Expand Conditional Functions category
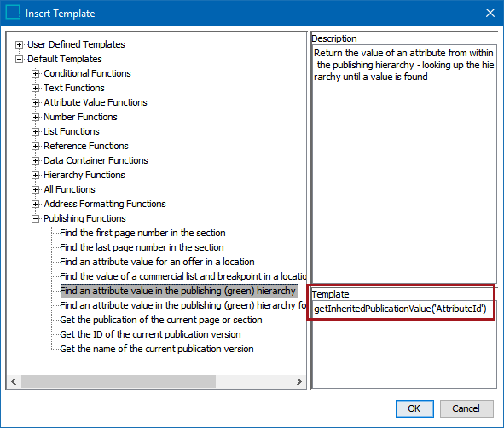The width and height of the screenshot is (504, 428). [x=35, y=73]
